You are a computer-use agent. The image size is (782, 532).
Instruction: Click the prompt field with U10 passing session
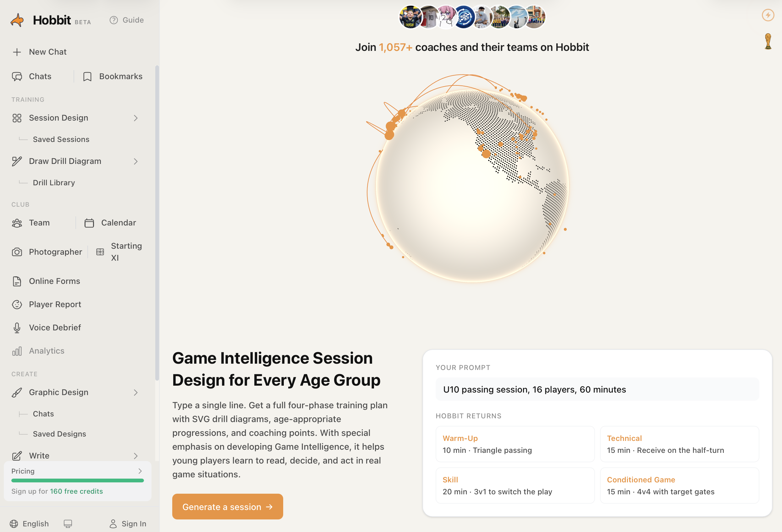coord(597,389)
